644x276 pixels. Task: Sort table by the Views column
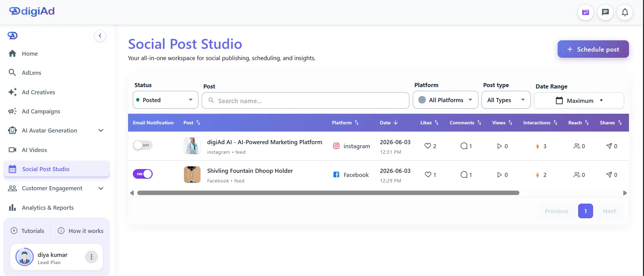(502, 123)
